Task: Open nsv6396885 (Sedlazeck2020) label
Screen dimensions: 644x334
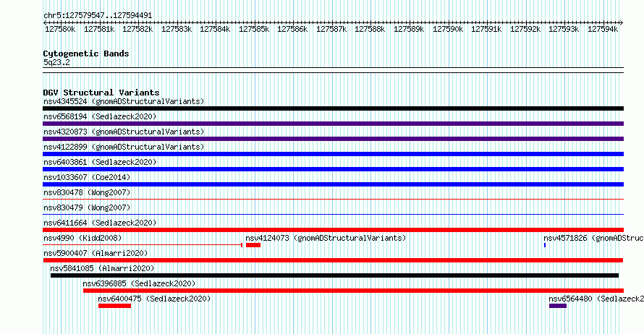Action: (x=139, y=283)
